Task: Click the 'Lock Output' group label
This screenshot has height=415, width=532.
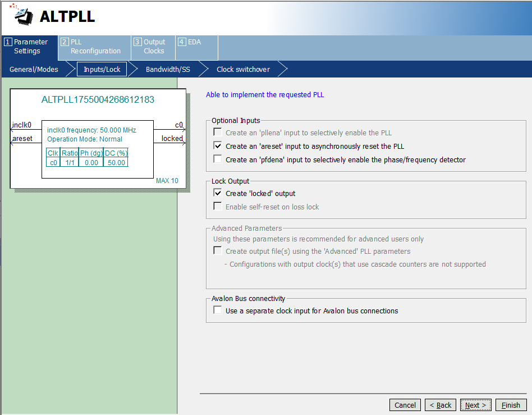Action: [x=231, y=181]
